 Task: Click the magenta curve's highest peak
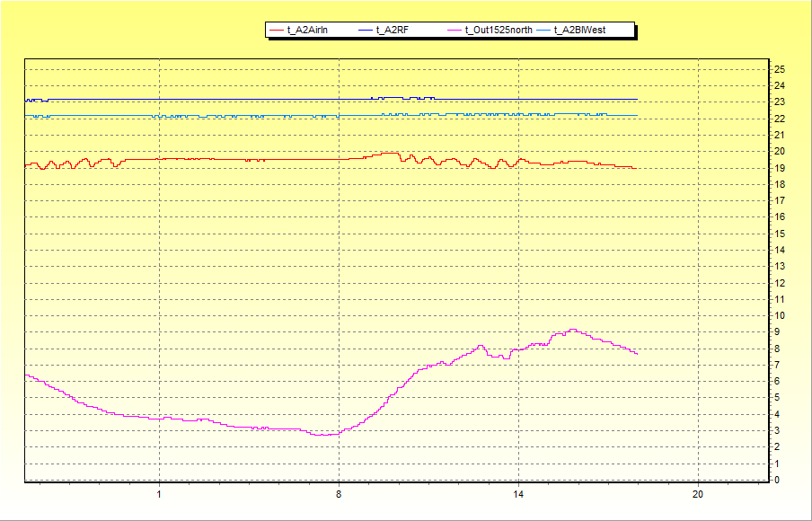tap(573, 330)
